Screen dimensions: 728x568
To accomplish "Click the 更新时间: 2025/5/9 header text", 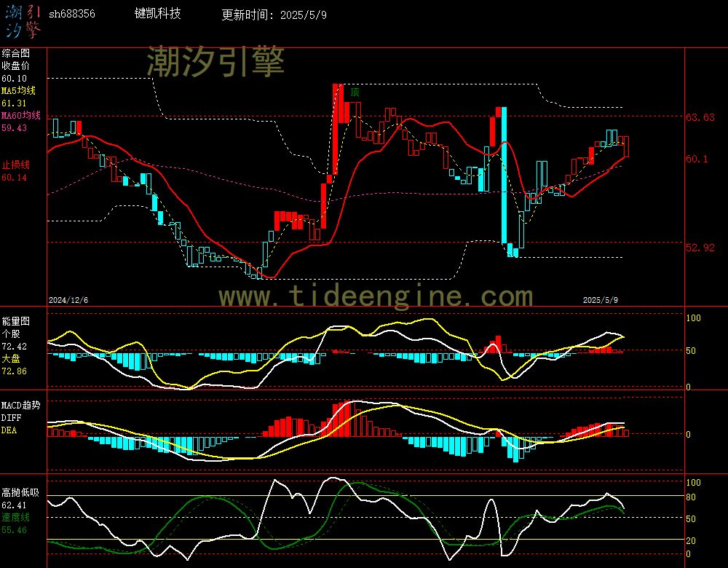I will pos(274,15).
